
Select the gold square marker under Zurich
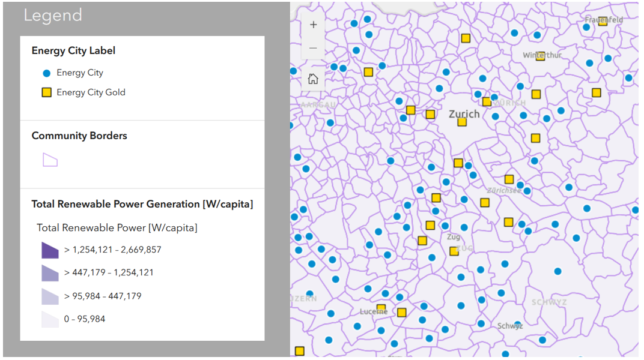[462, 122]
